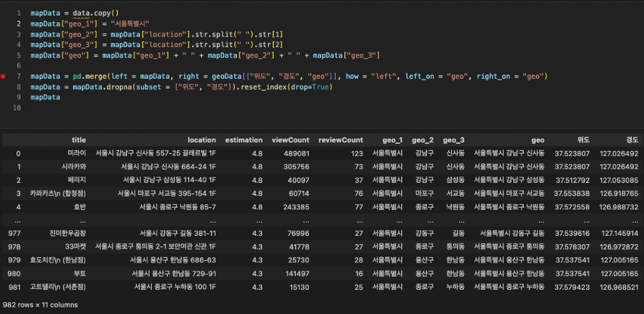
Task: Select title cell 부토 in row 980
Action: [80, 274]
